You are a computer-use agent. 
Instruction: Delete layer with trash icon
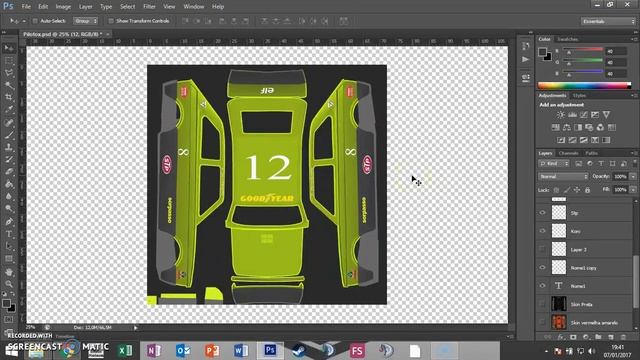tap(623, 337)
